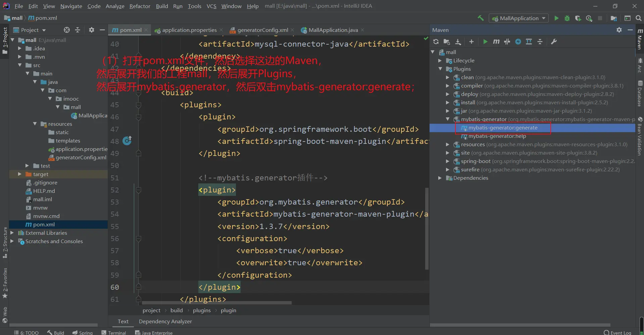The image size is (644, 335).
Task: Open Maven Settings wrench icon
Action: [x=554, y=42]
